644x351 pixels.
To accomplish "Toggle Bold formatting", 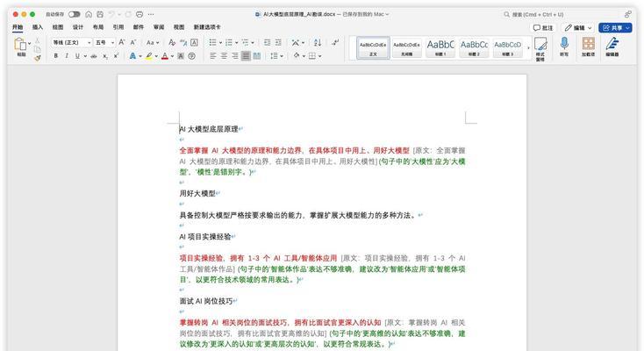I will (56, 56).
